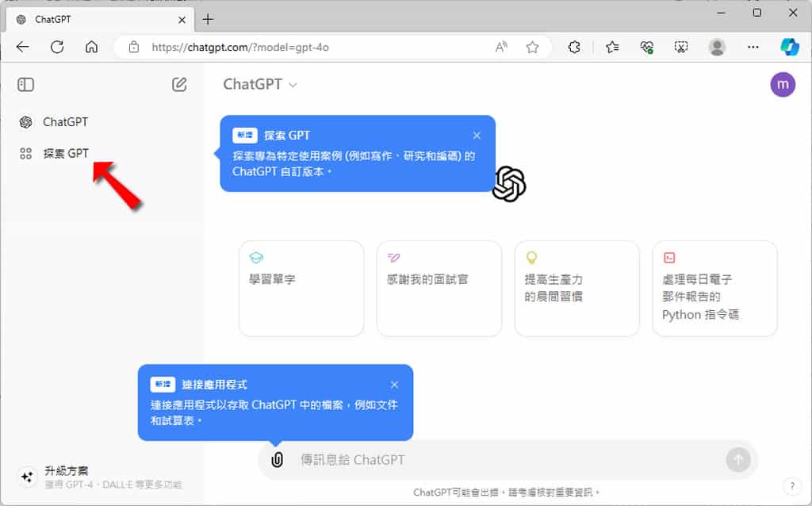Open the Extensions puzzle icon
Screen dimensions: 812x506
click(574, 47)
